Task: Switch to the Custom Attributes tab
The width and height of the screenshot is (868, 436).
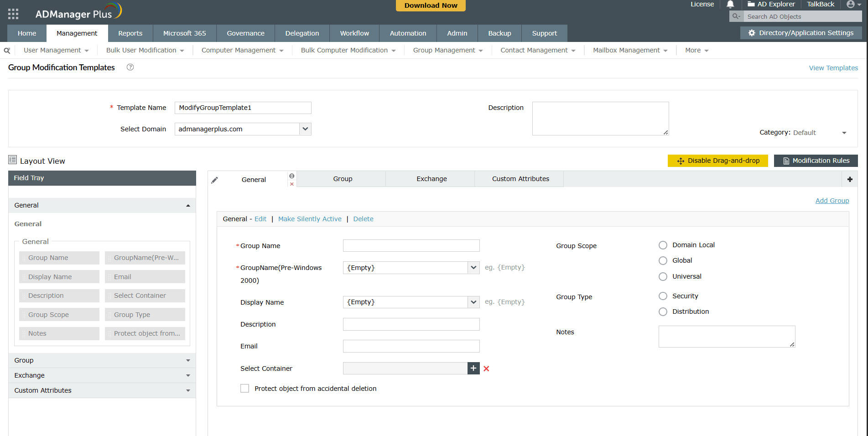Action: 520,178
